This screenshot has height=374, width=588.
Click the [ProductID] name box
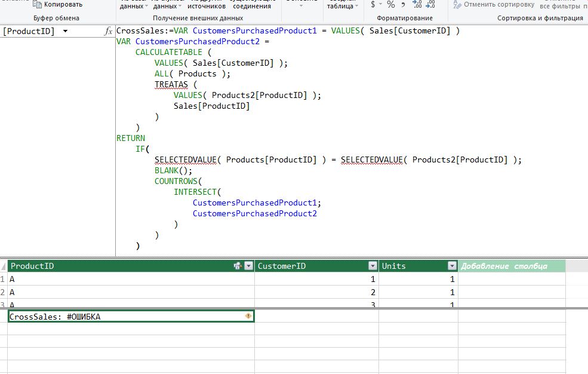pyautogui.click(x=29, y=31)
